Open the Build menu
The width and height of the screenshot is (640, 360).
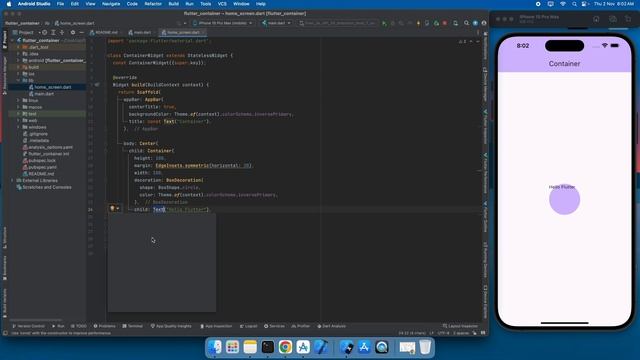(x=173, y=4)
